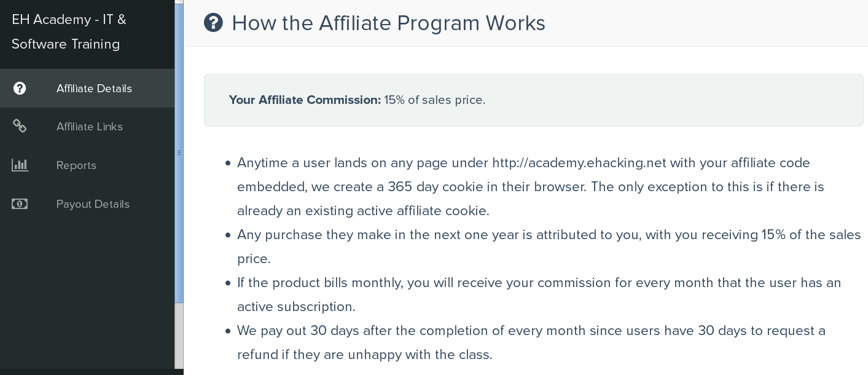Viewport: 868px width, 375px height.
Task: Click the question-circle icon beside Affiliate Details
Action: (x=20, y=89)
